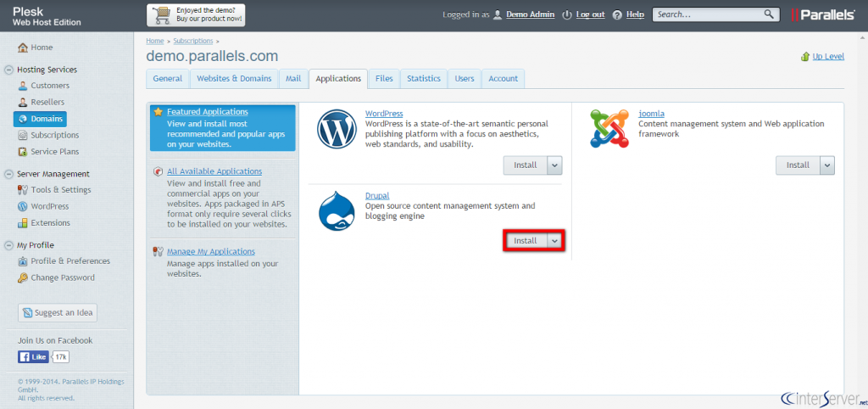The height and width of the screenshot is (409, 868).
Task: Click the Demo Admin name link
Action: (531, 15)
